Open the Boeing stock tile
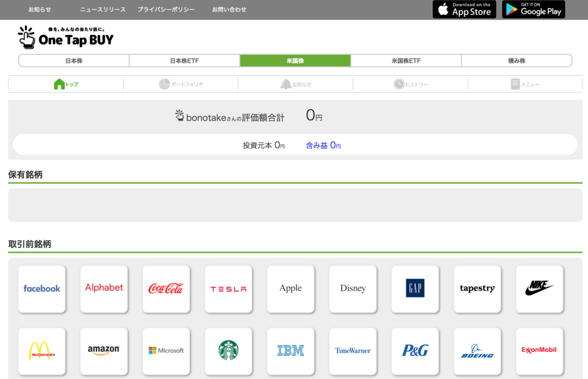This screenshot has height=379, width=588. tap(478, 351)
